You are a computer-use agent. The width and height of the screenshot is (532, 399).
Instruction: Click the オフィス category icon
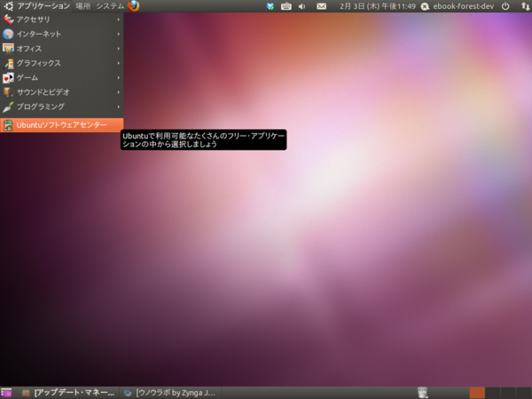[x=8, y=49]
